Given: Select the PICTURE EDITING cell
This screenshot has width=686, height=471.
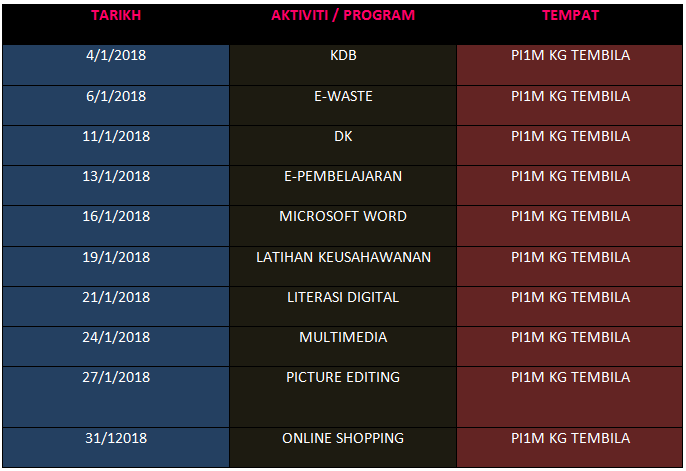Looking at the screenshot, I should [343, 378].
